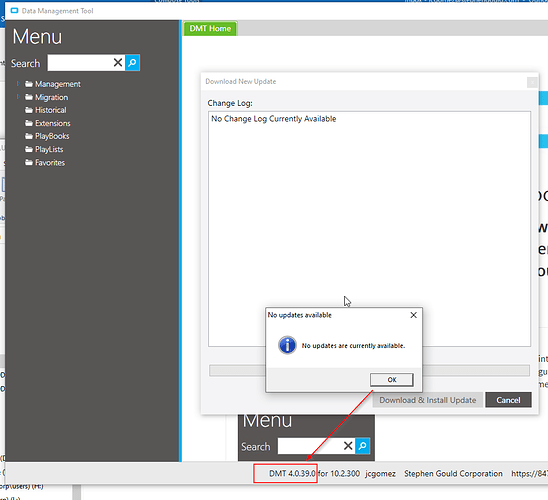Cancel the Download New Update window
This screenshot has width=548, height=500.
(509, 400)
